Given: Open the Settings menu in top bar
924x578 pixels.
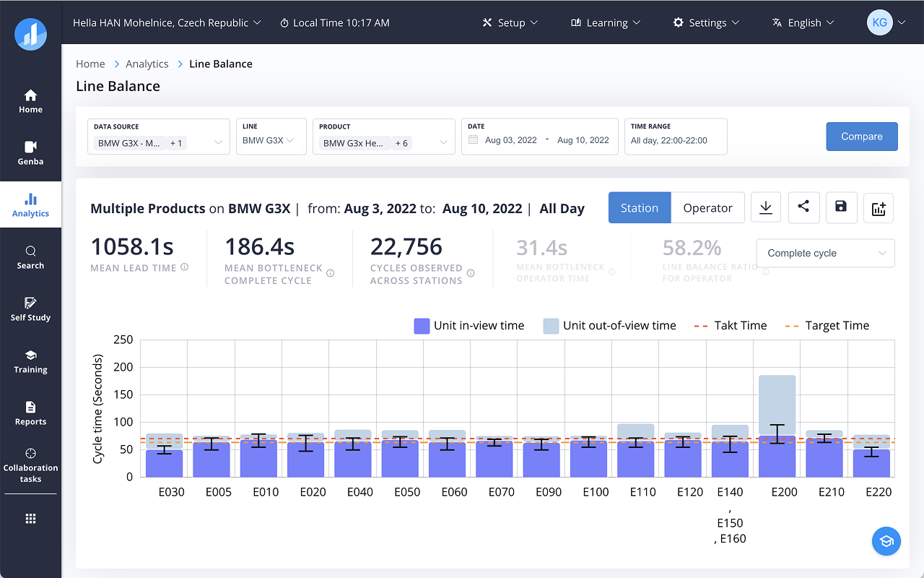Looking at the screenshot, I should pos(706,22).
